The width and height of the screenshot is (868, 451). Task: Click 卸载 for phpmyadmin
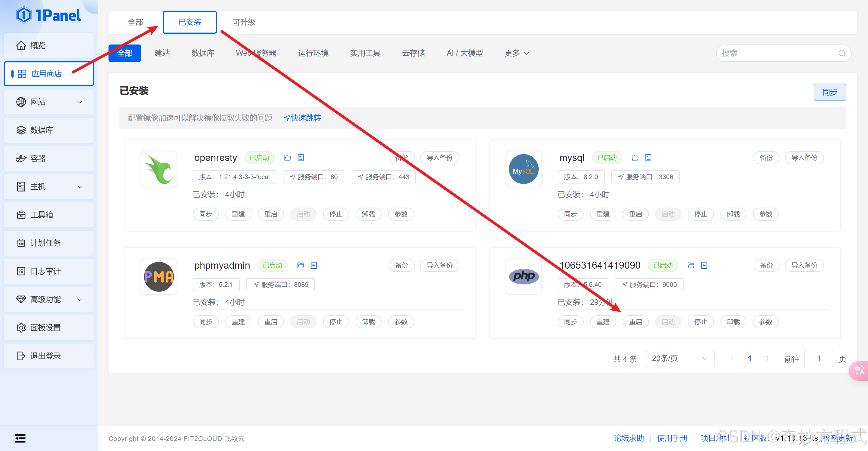pos(368,322)
